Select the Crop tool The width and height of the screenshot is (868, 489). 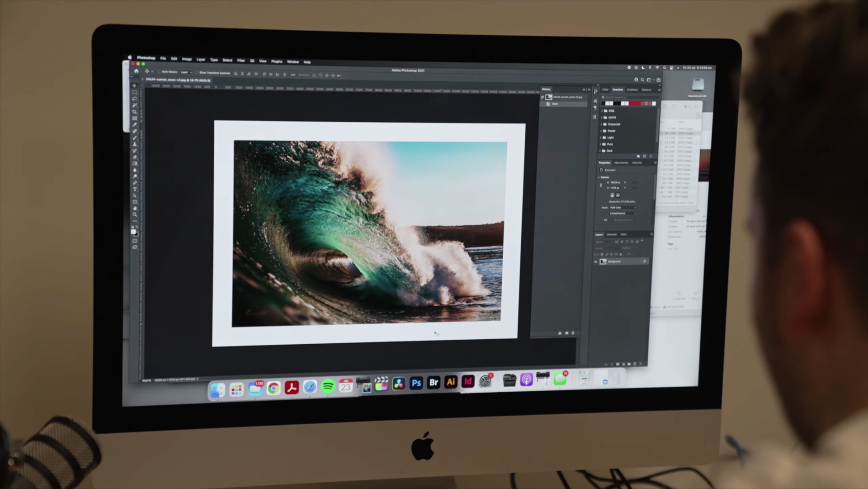[134, 112]
